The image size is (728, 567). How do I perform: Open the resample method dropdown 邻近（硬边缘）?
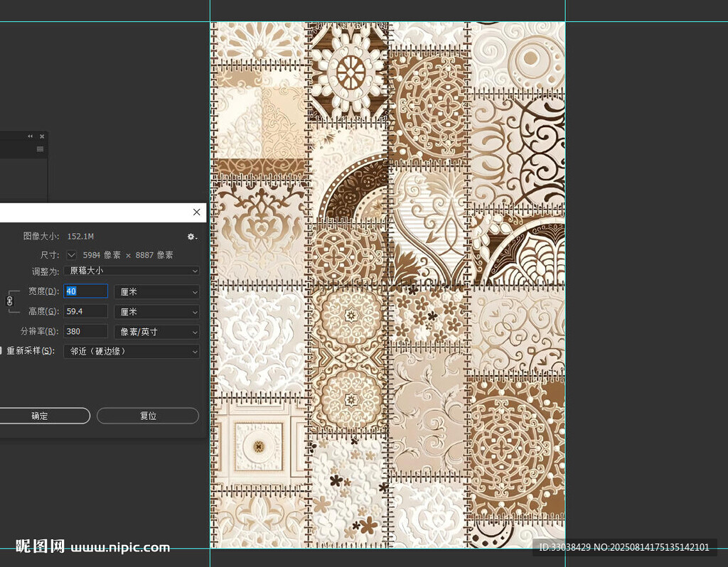[132, 351]
